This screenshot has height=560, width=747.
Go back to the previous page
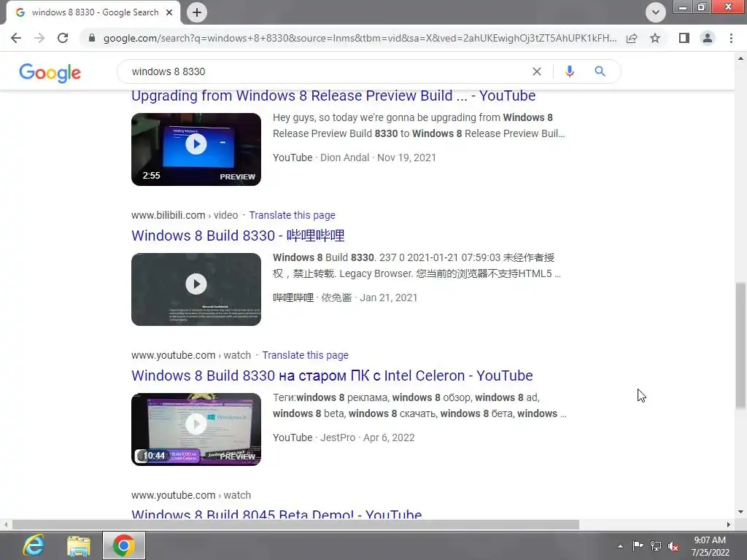(16, 38)
